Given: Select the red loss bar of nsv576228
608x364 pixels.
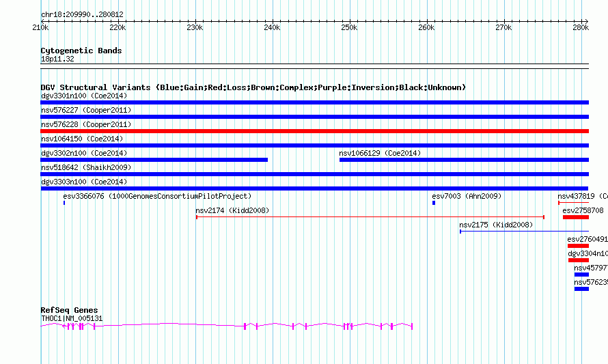Looking at the screenshot, I should coord(314,131).
